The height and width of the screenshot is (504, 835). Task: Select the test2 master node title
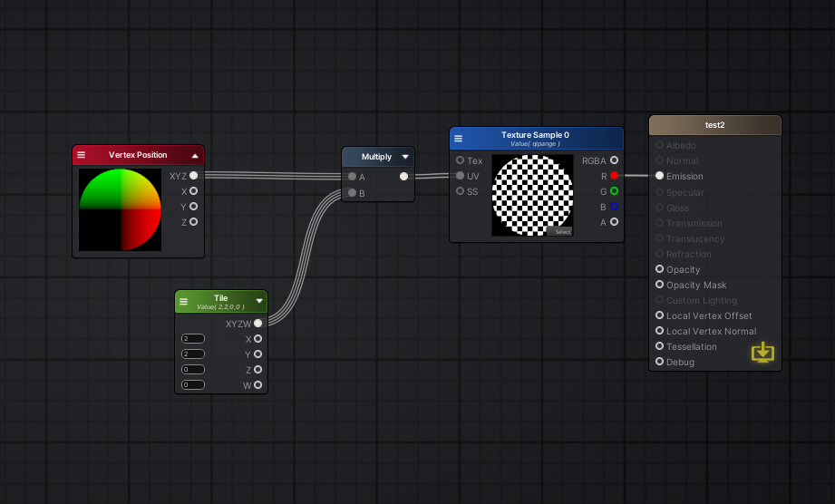point(714,125)
